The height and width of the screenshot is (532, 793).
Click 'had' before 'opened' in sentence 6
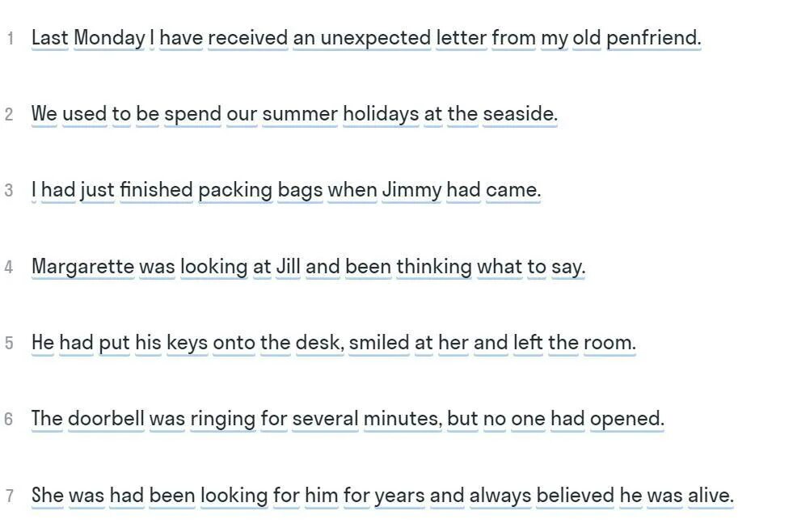(567, 419)
